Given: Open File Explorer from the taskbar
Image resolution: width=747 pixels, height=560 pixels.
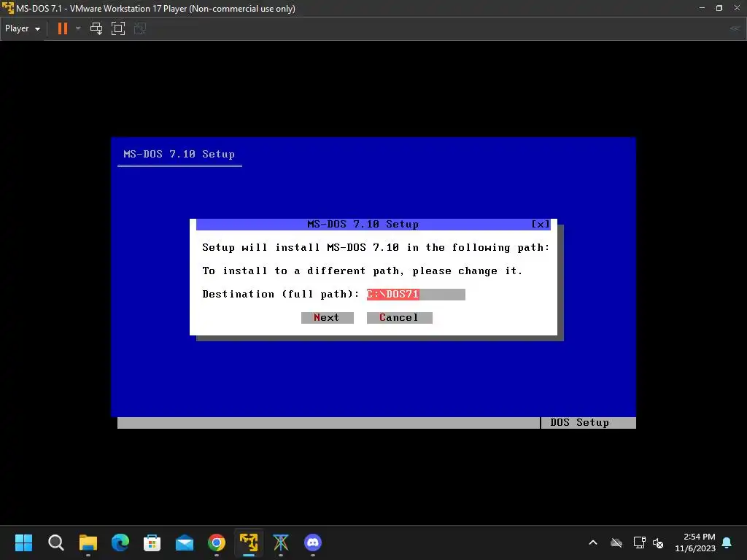Looking at the screenshot, I should [88, 542].
